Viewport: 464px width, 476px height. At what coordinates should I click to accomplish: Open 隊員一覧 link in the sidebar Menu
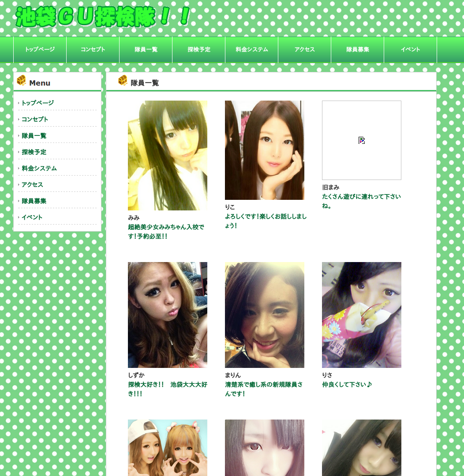pos(34,135)
